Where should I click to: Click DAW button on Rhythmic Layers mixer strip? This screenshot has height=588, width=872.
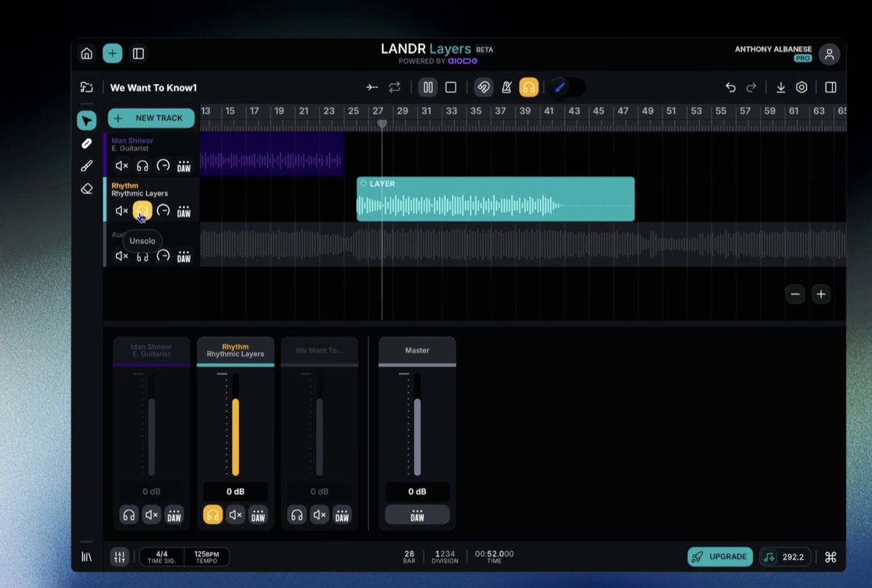tap(258, 515)
